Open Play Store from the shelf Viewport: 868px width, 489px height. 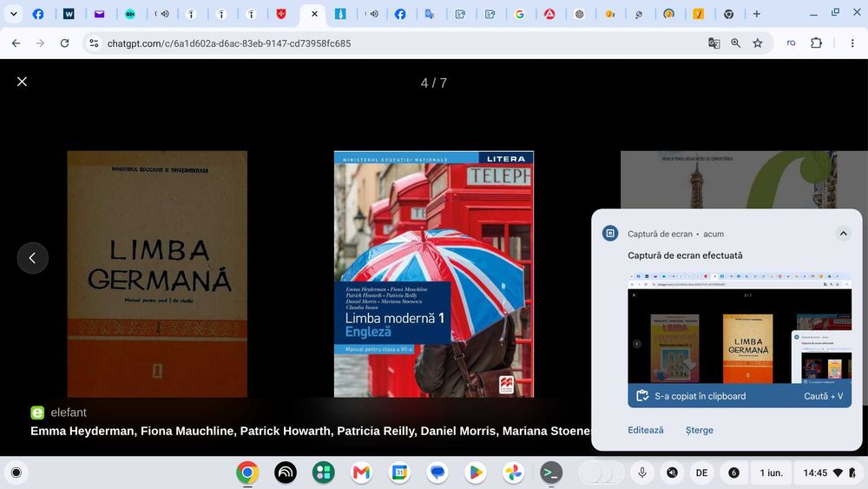point(476,472)
